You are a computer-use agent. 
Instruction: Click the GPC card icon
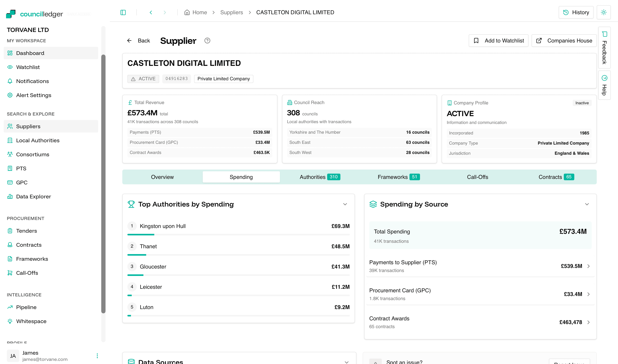[x=10, y=182]
